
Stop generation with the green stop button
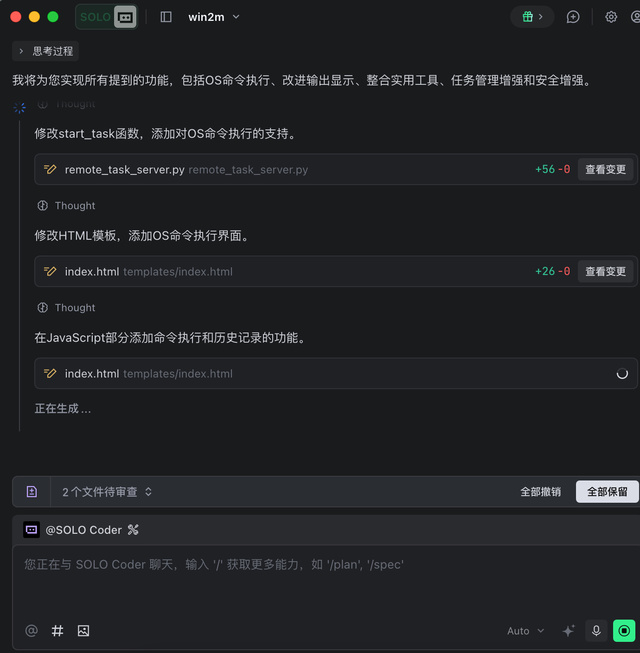click(x=624, y=631)
